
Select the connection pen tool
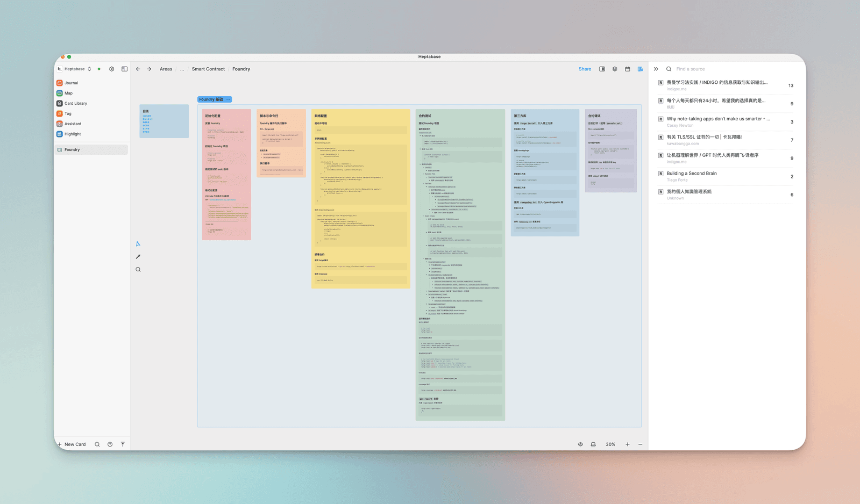click(138, 257)
